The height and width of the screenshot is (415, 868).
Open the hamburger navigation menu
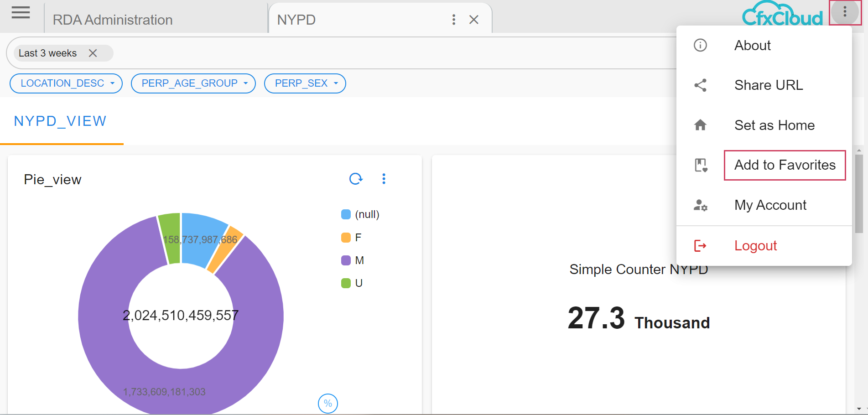21,13
